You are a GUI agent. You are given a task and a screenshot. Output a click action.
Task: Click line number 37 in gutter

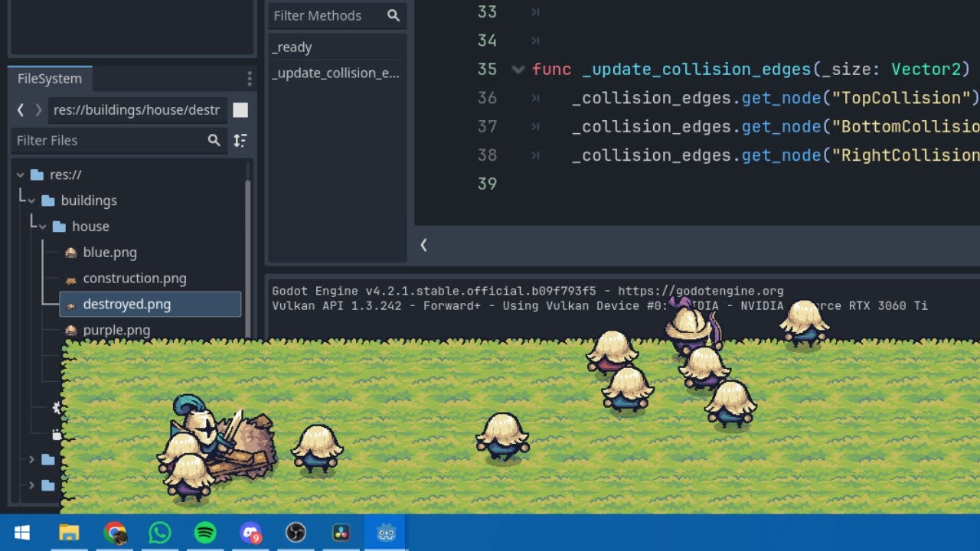487,126
